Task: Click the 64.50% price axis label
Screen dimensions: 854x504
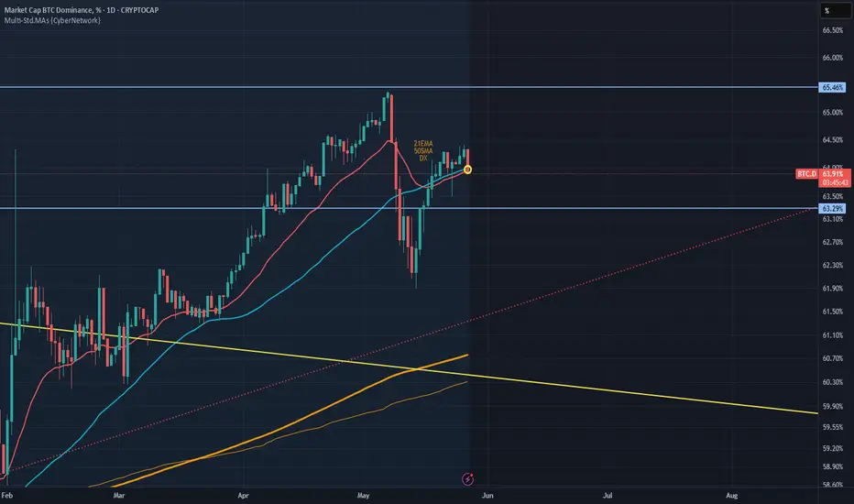Action: point(833,140)
